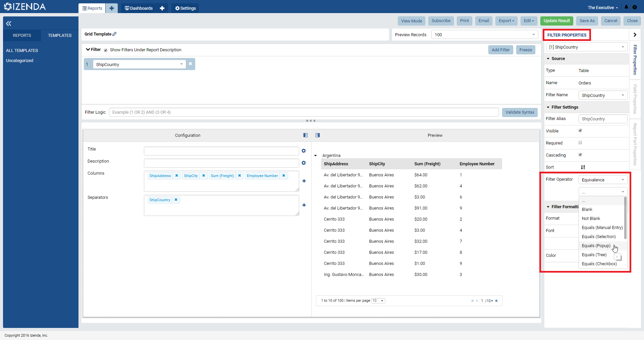
Task: Open the Export dropdown menu
Action: pos(506,21)
